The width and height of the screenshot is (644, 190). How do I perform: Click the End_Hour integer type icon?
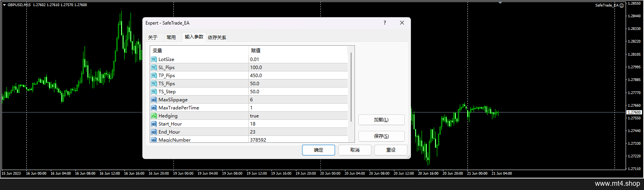click(154, 132)
